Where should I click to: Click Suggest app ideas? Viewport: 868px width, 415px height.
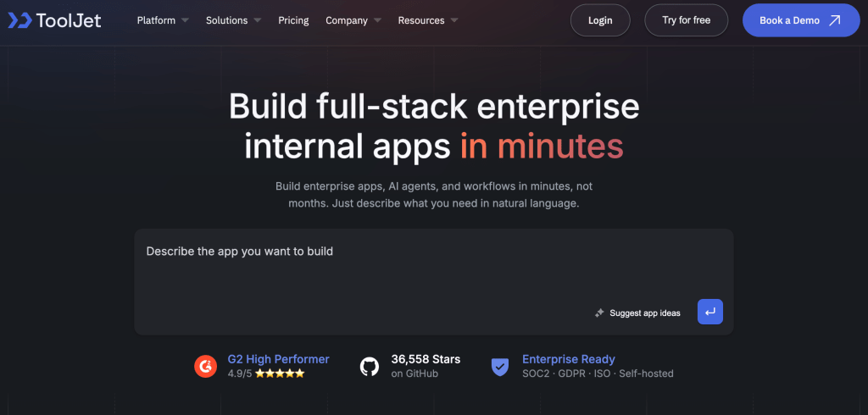tap(644, 313)
